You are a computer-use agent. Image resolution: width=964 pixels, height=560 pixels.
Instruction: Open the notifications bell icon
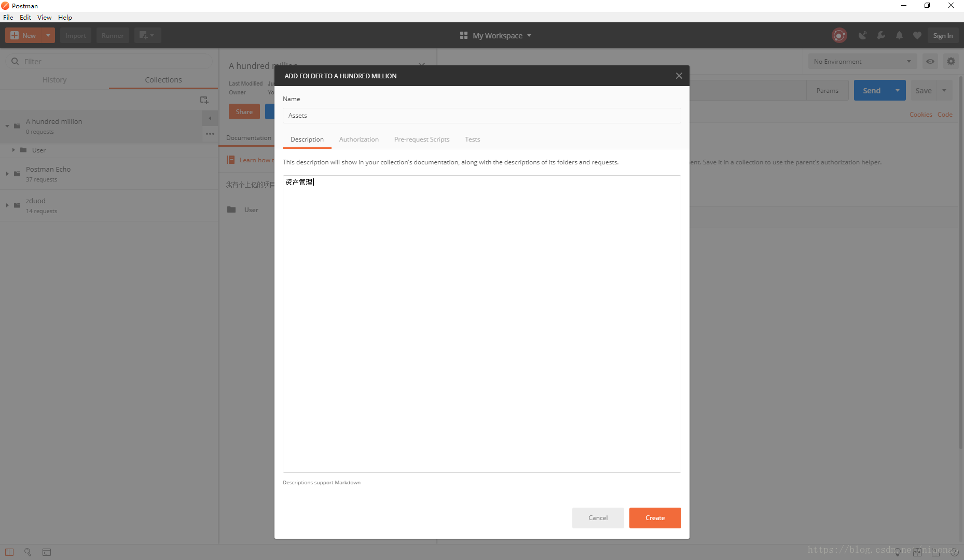point(899,35)
